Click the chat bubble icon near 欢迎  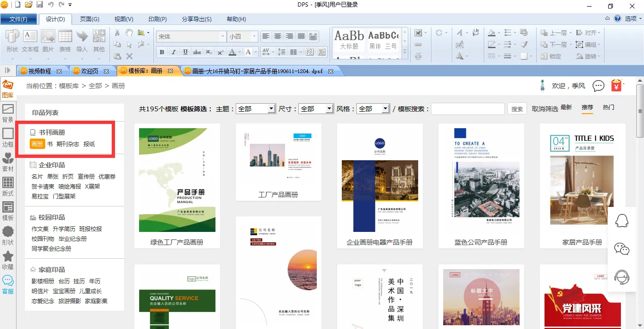pos(598,86)
